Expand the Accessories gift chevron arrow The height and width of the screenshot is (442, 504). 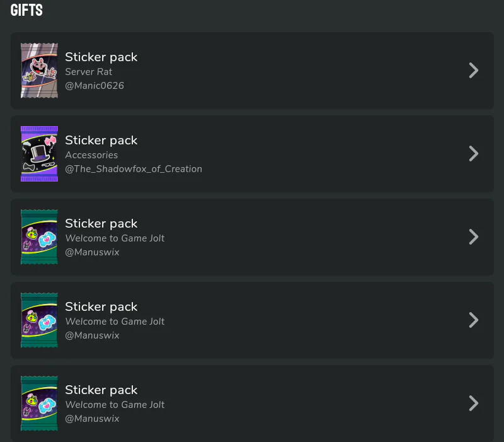tap(474, 154)
